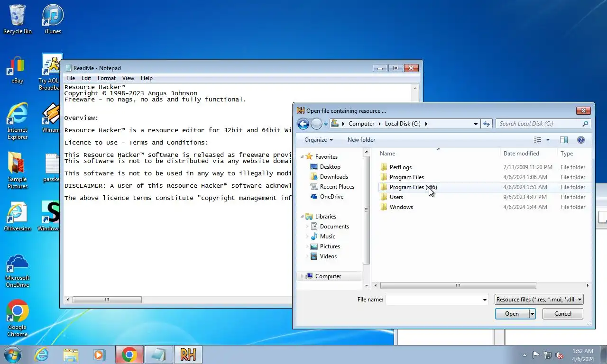Refresh the Local Disk (C:) listing
Image resolution: width=607 pixels, height=364 pixels.
point(487,124)
